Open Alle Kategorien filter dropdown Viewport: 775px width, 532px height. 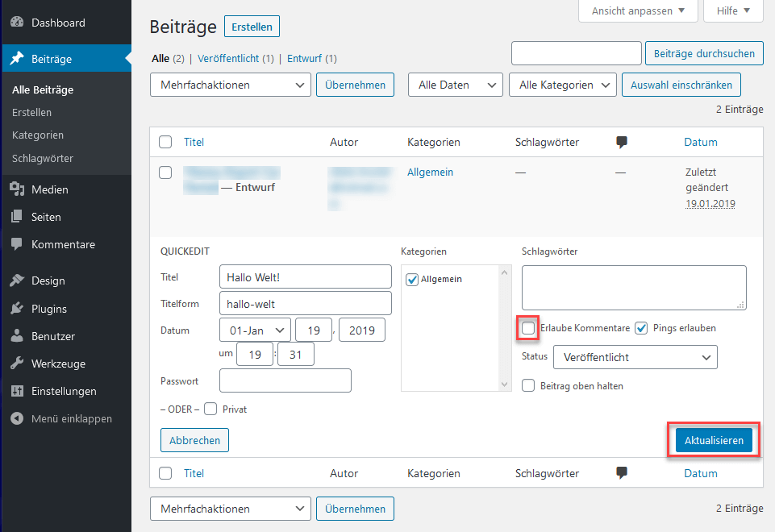pyautogui.click(x=562, y=85)
